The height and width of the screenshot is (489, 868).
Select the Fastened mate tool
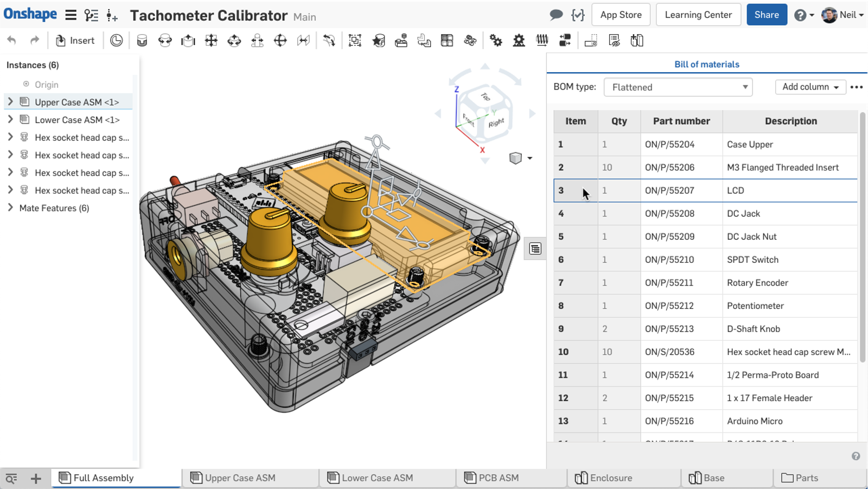coord(142,41)
